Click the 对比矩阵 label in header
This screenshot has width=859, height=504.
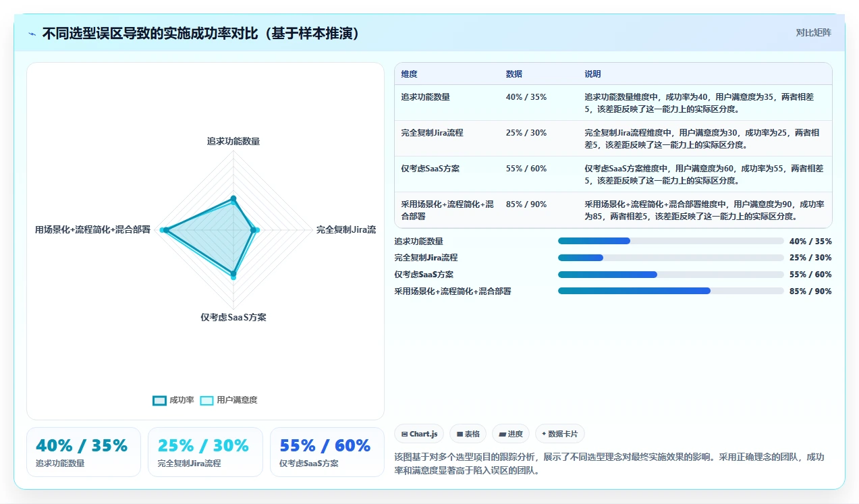click(813, 32)
